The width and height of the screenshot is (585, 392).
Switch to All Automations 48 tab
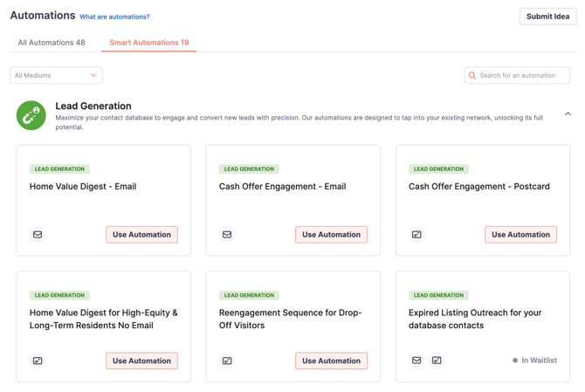(52, 43)
